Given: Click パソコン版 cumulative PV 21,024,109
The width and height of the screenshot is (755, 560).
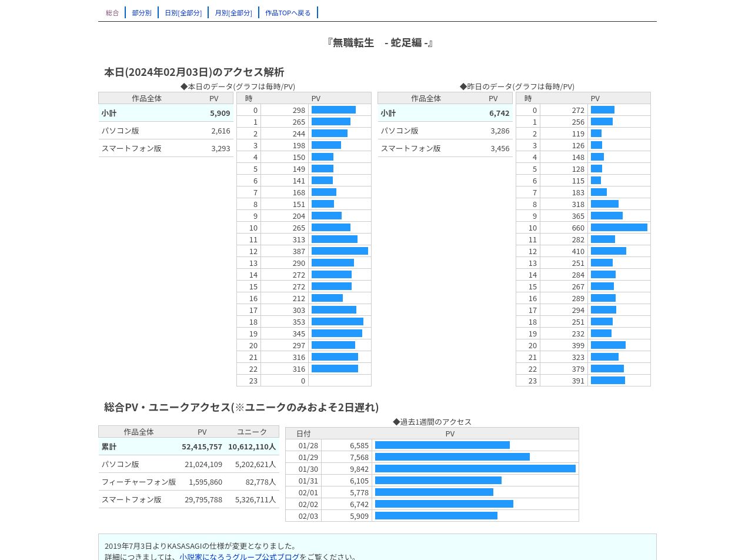Looking at the screenshot, I should (x=203, y=464).
